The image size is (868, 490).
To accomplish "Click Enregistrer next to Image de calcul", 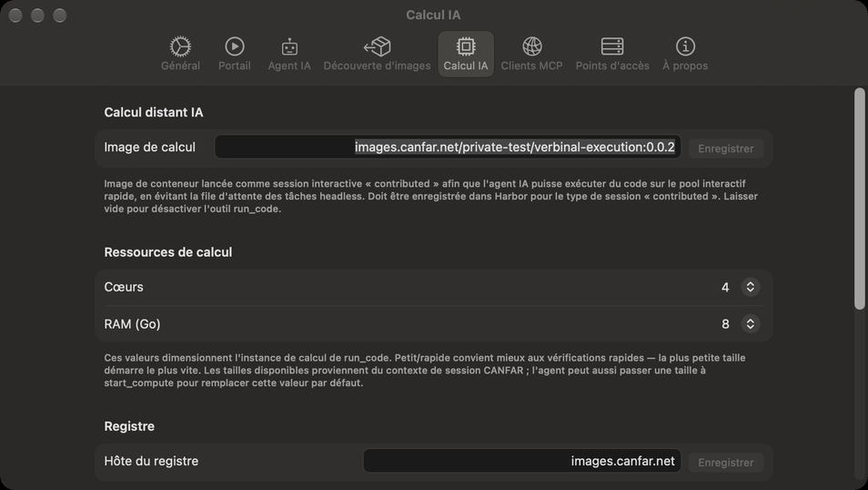I will (x=726, y=148).
